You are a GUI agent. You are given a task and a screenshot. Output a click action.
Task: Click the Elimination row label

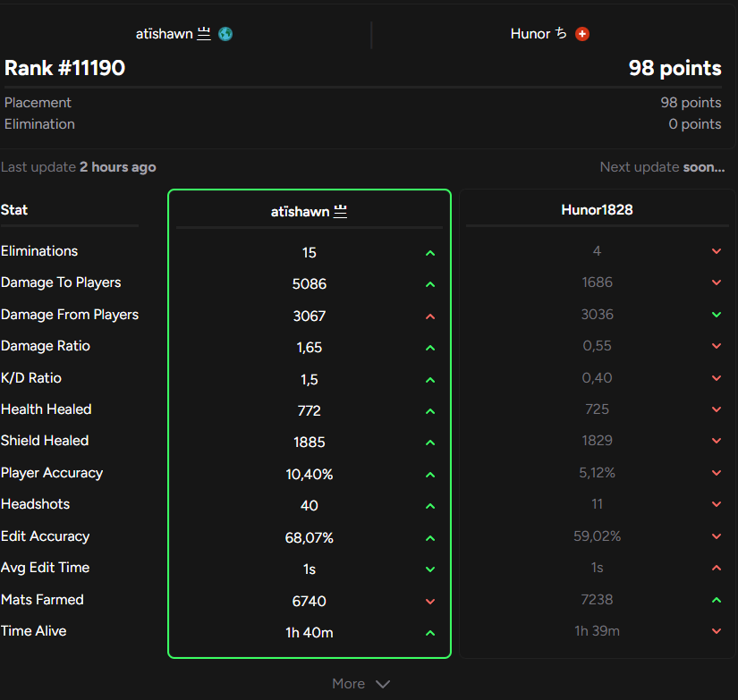(x=39, y=124)
